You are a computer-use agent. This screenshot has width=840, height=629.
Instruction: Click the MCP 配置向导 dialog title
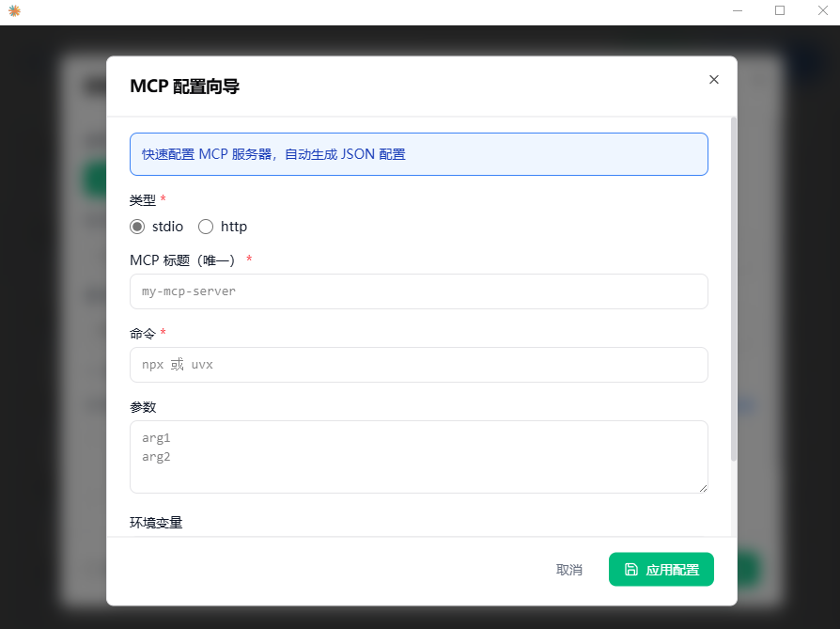[x=184, y=86]
